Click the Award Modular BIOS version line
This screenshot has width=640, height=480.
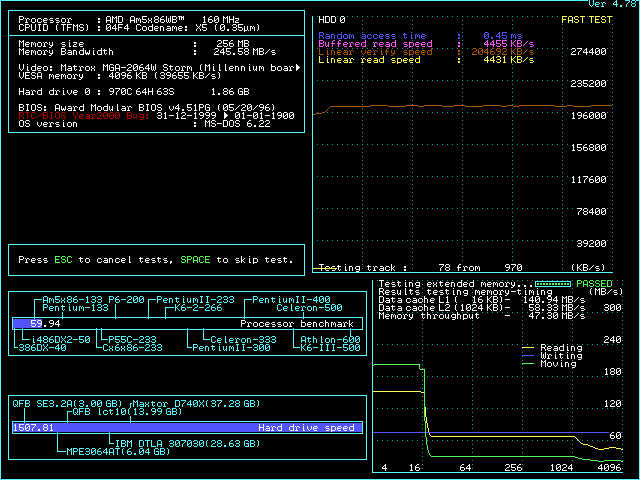(147, 108)
